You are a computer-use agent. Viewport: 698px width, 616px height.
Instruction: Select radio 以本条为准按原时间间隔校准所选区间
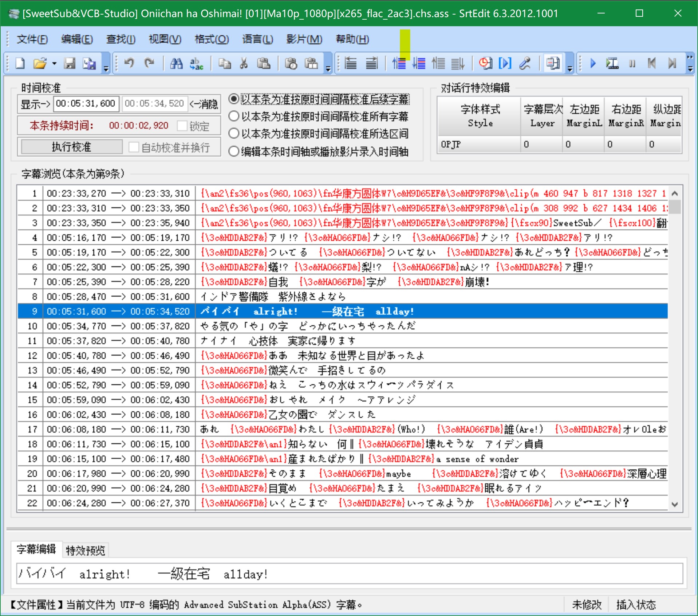coord(319,134)
